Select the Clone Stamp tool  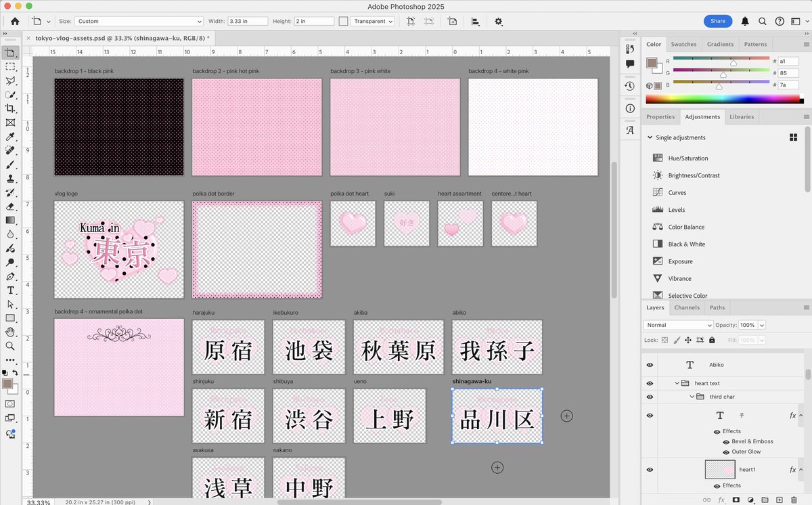pyautogui.click(x=10, y=179)
